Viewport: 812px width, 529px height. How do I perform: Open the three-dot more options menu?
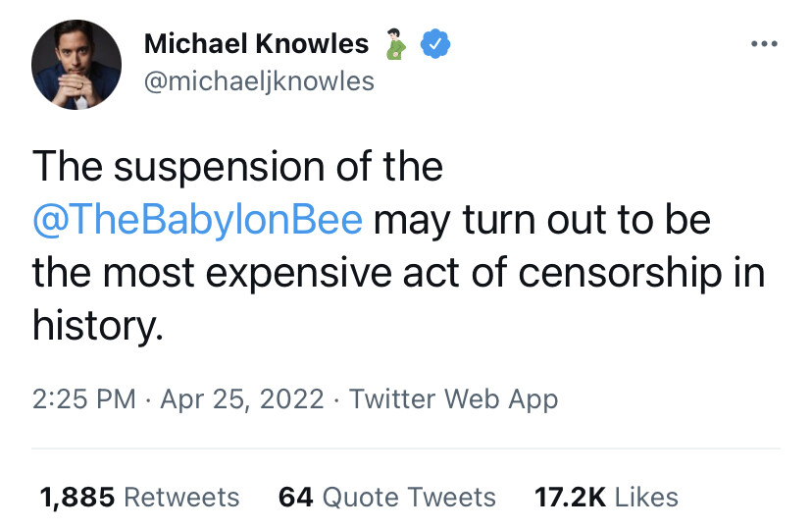tap(764, 44)
